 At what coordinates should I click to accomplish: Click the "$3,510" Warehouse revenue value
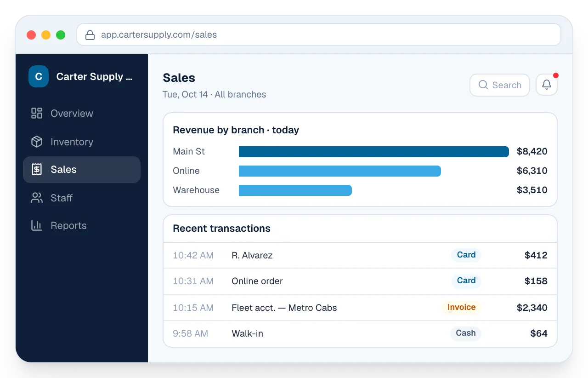532,190
